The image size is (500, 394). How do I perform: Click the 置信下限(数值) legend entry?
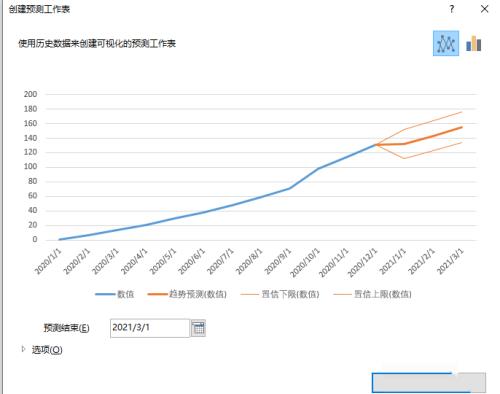click(280, 294)
